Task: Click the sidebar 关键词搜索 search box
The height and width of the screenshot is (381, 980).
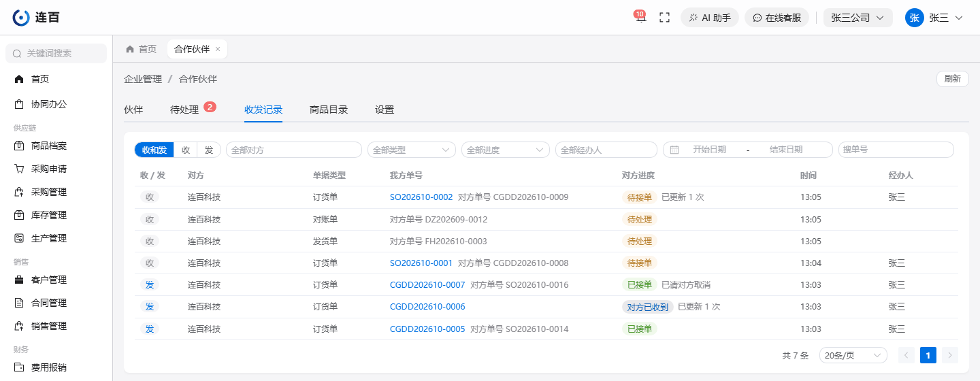Action: coord(56,53)
